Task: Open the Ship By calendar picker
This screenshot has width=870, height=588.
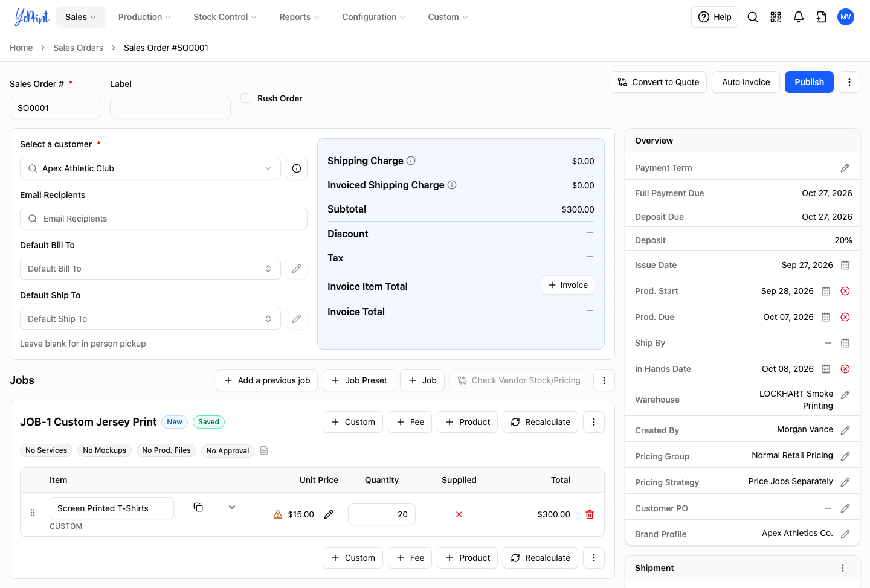Action: click(845, 343)
